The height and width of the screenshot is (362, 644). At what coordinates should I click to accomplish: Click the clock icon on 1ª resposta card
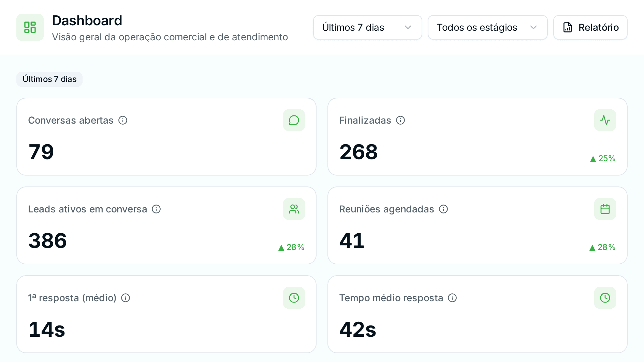coord(294,298)
